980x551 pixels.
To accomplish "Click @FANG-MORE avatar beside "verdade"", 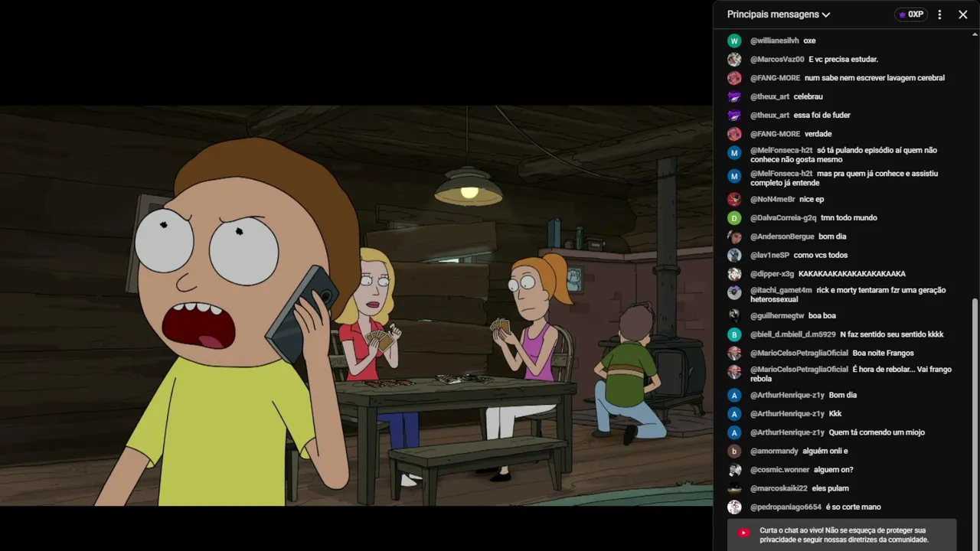I will [x=734, y=134].
